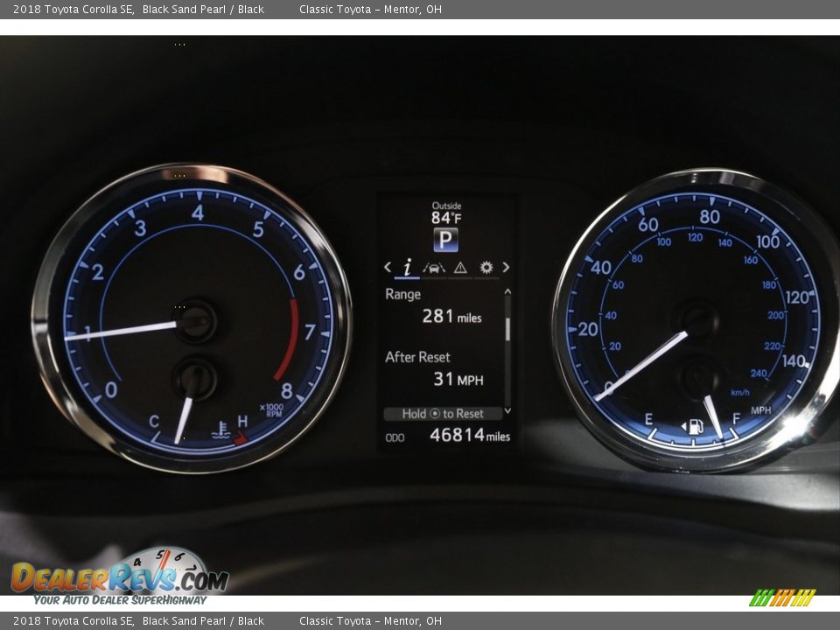
Task: Open the settings gear tab
Action: pyautogui.click(x=486, y=268)
